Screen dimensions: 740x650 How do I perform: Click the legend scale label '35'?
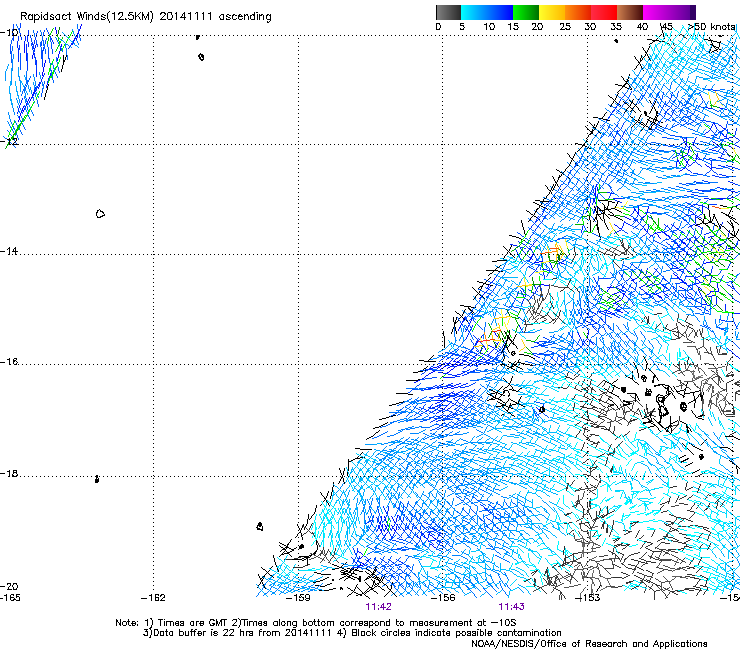click(616, 26)
